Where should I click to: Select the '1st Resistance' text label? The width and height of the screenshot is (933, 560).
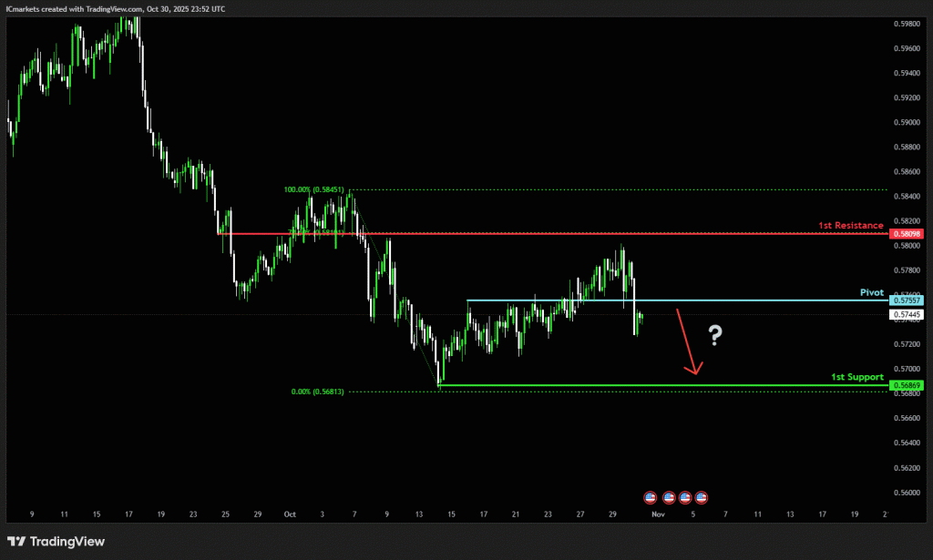851,225
